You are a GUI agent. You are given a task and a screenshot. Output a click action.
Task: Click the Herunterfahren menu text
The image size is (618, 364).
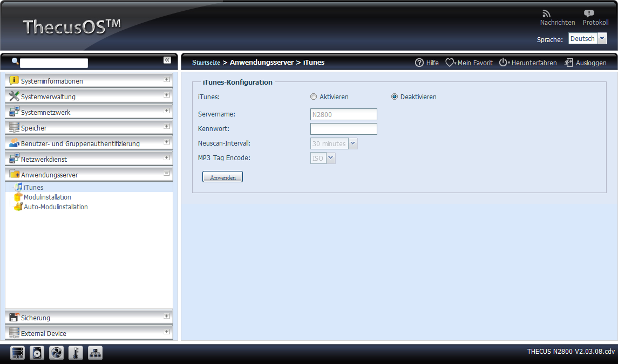click(534, 63)
